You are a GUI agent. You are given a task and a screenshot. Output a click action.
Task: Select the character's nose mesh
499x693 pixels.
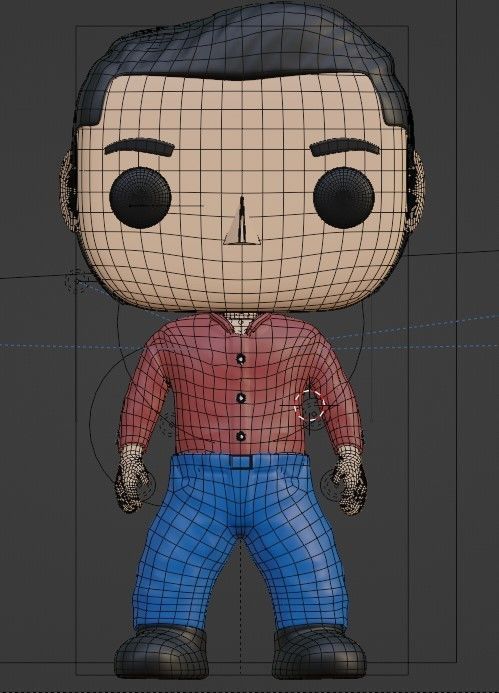pos(242,222)
